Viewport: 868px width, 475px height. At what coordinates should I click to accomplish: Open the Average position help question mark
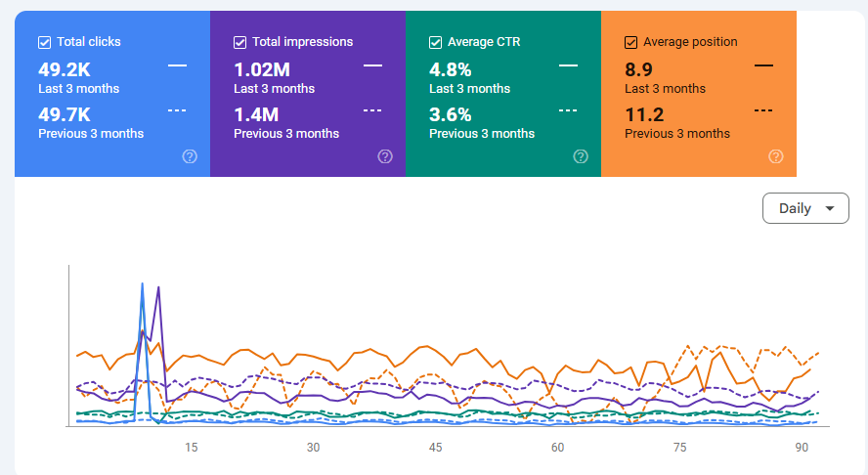[776, 156]
